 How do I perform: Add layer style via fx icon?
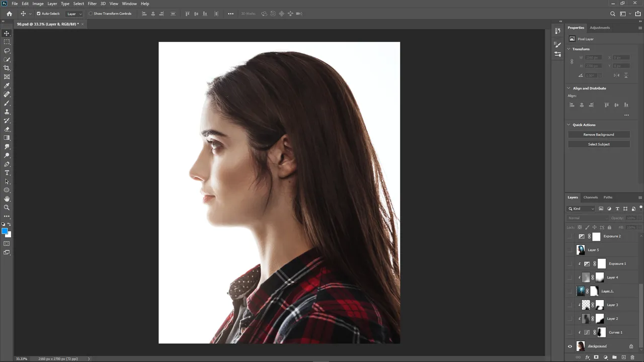click(587, 357)
